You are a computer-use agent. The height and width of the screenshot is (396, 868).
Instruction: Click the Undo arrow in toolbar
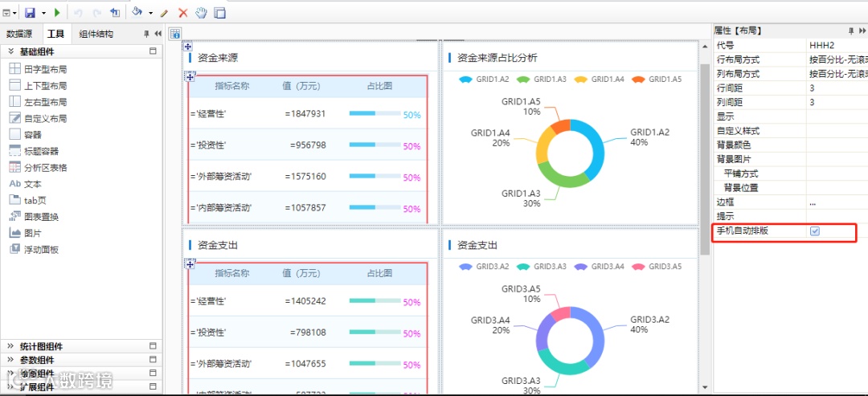tap(78, 12)
